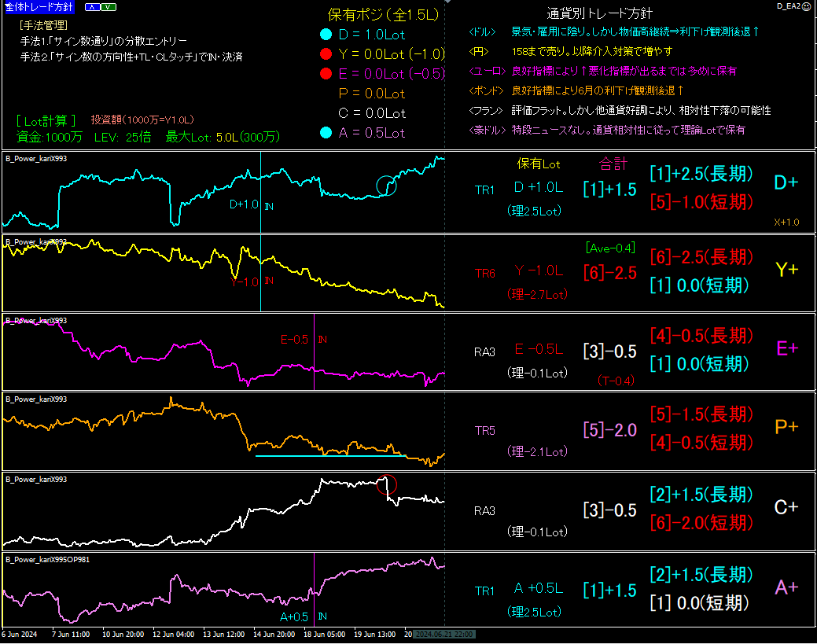Select the [6]-2.5 total in Y row
Image resolution: width=817 pixels, height=644 pixels.
tap(609, 273)
